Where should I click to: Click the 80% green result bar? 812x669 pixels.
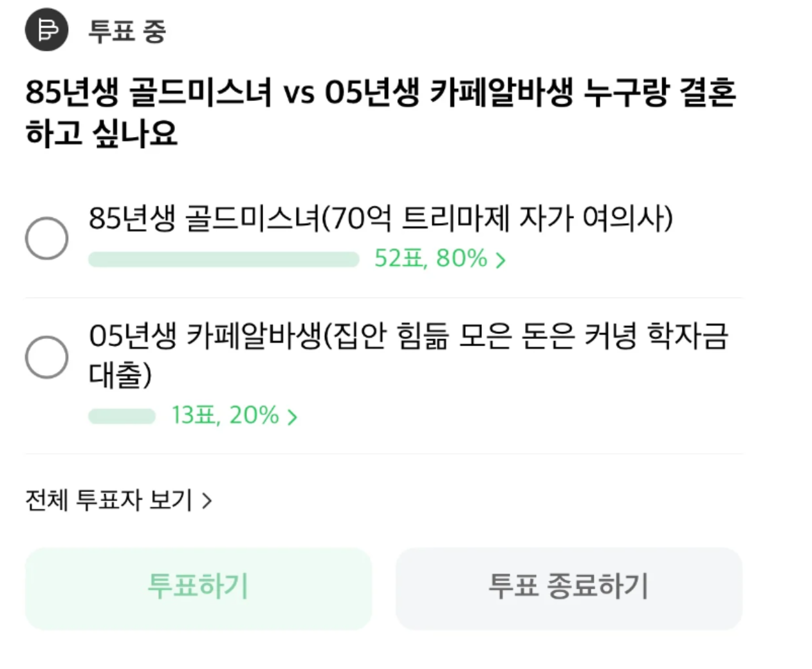coord(223,259)
